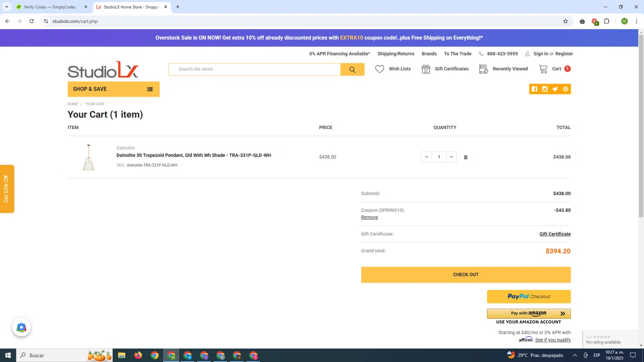
Task: Choose PayPal Checkout
Action: pos(529,297)
